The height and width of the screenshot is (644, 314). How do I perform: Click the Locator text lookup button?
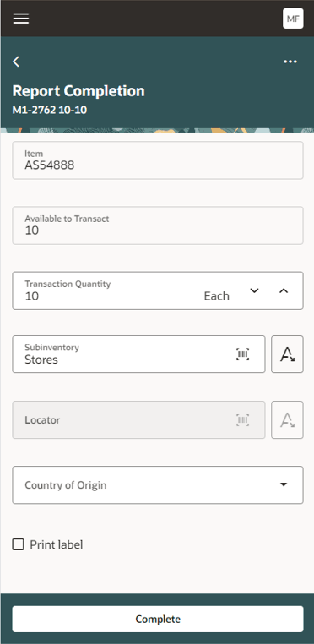tap(287, 419)
